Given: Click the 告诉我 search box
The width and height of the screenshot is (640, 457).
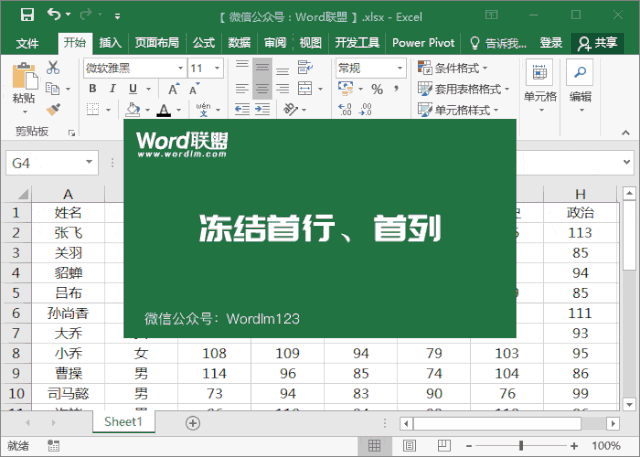Looking at the screenshot, I should click(499, 43).
